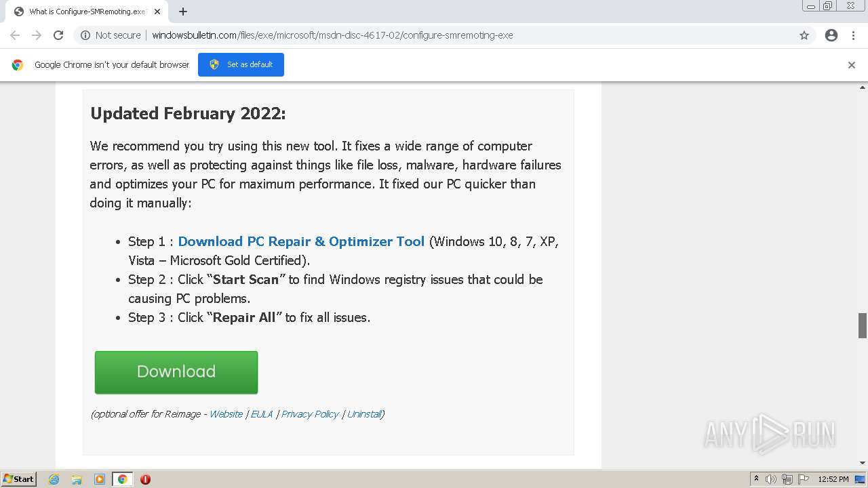Launch Internet Explorer from the taskbar
The width and height of the screenshot is (868, 488).
click(54, 479)
